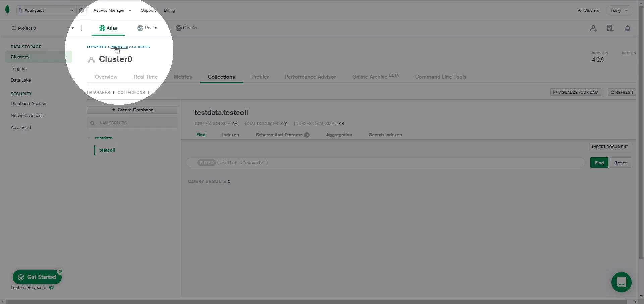Switch to the Realm tab
The height and width of the screenshot is (304, 644).
click(147, 28)
